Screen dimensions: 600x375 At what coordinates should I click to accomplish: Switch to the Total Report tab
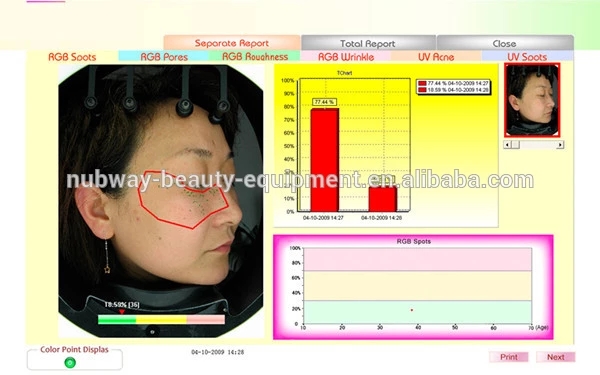point(368,43)
